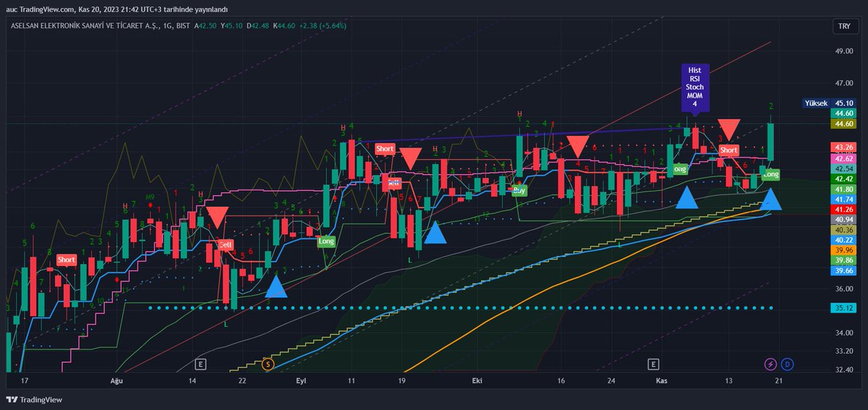Image resolution: width=868 pixels, height=410 pixels.
Task: Click the Eyl date axis label
Action: (x=302, y=380)
